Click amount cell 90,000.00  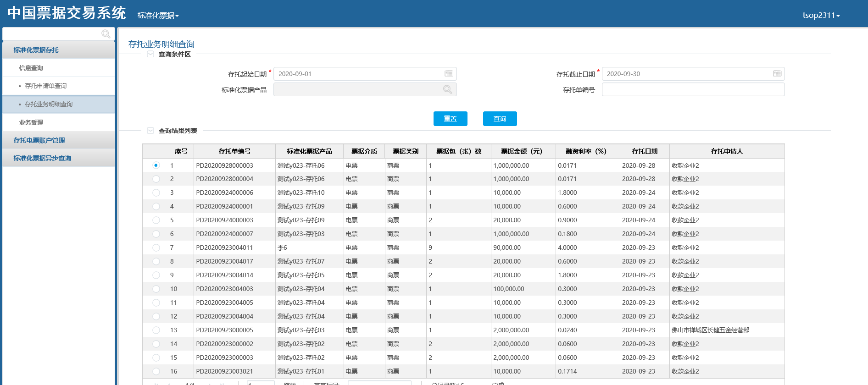coord(507,247)
